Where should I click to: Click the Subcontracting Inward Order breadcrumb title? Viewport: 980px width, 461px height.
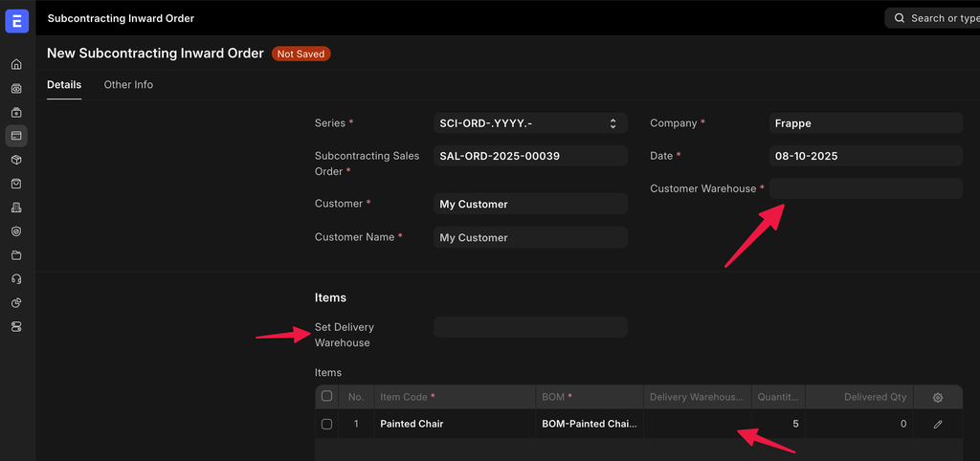pyautogui.click(x=121, y=18)
